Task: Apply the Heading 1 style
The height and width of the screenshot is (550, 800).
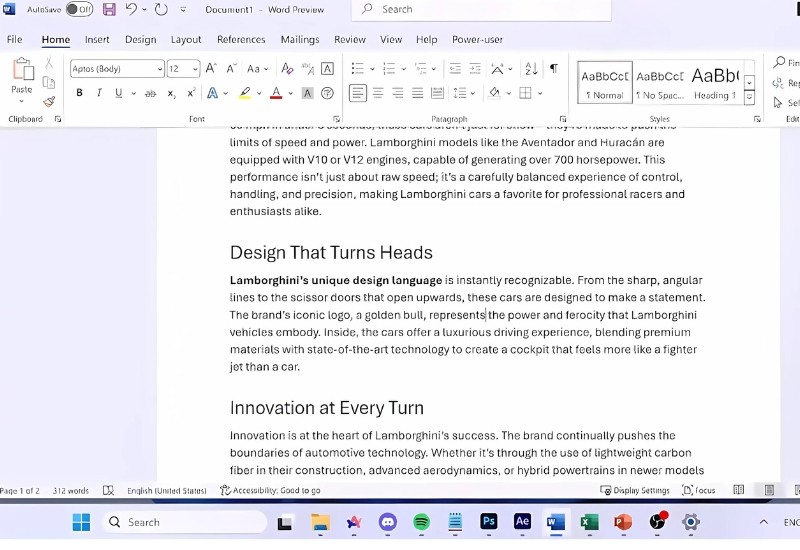Action: (715, 83)
